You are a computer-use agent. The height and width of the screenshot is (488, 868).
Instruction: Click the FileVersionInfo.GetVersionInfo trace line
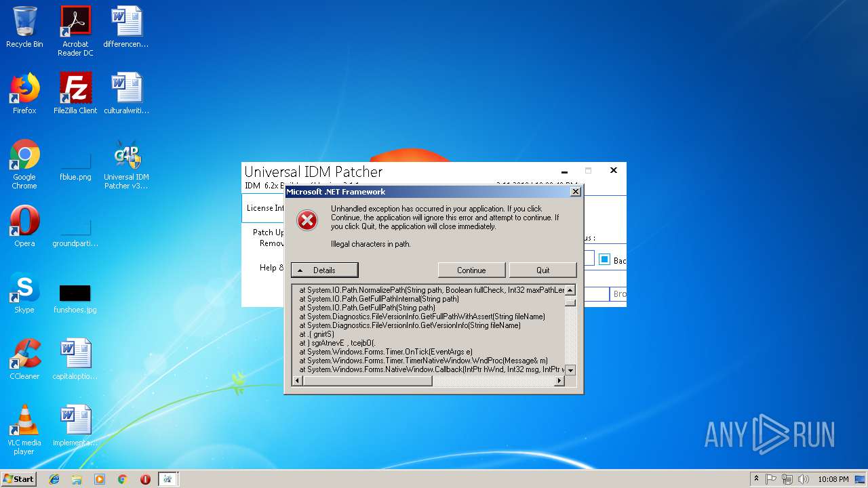(410, 325)
